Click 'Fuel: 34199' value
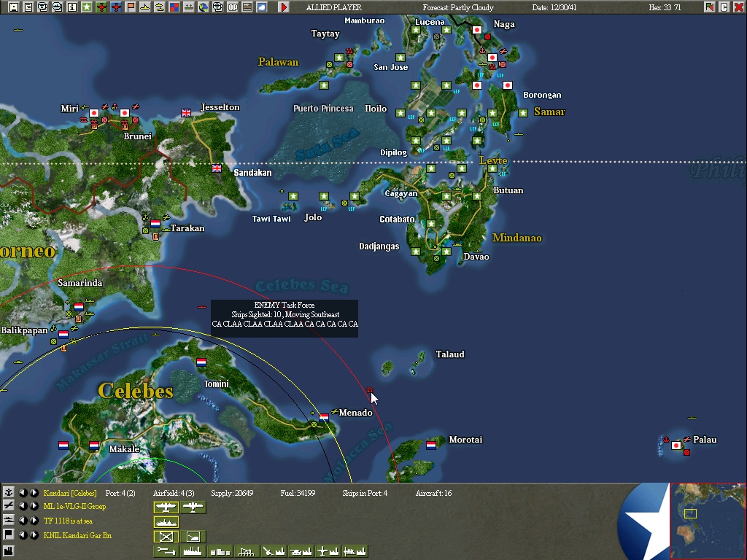747x560 pixels. pos(298,493)
